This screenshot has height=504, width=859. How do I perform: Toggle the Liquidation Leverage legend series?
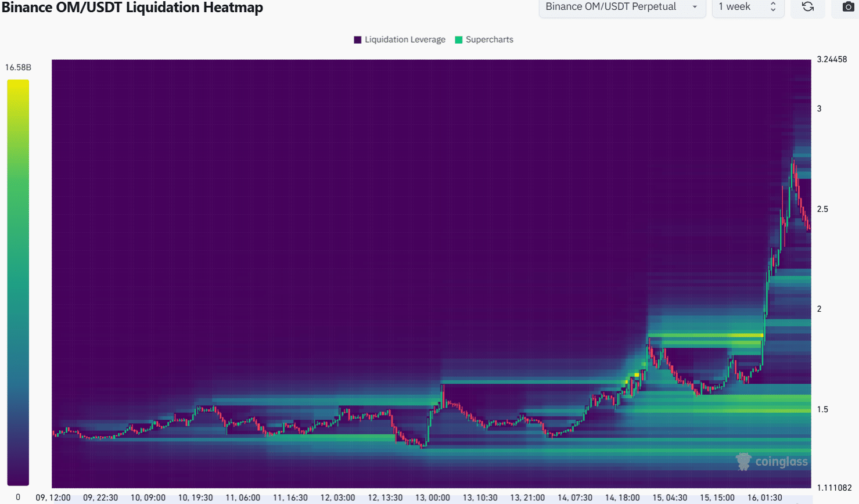400,39
